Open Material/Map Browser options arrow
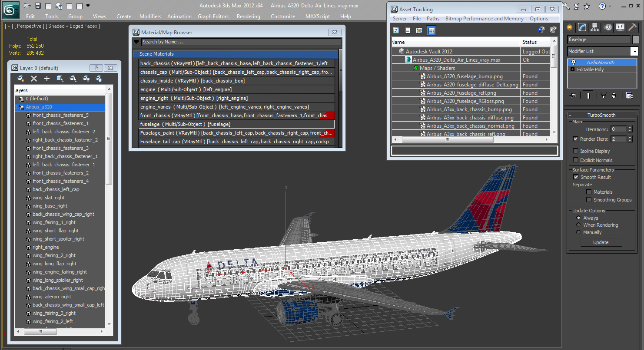The width and height of the screenshot is (644, 350). click(136, 42)
